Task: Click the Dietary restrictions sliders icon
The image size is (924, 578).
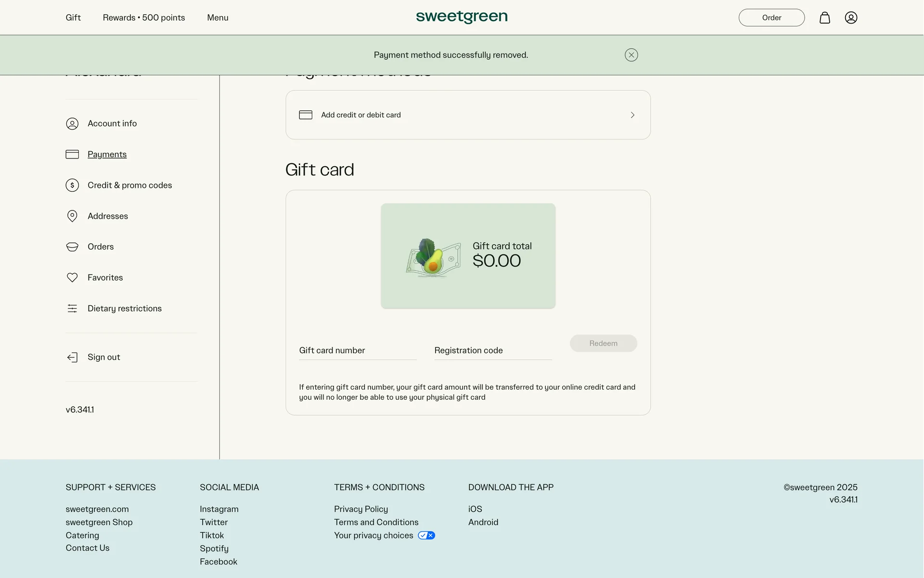Action: (72, 308)
